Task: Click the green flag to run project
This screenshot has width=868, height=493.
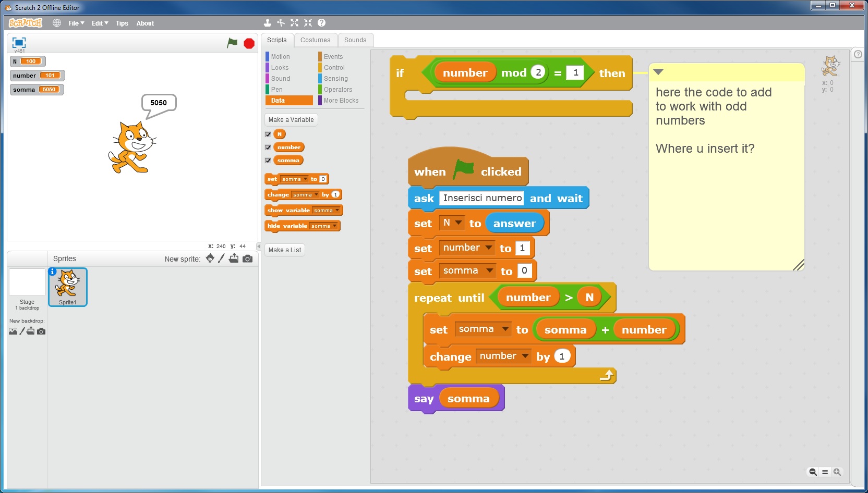Action: [232, 43]
